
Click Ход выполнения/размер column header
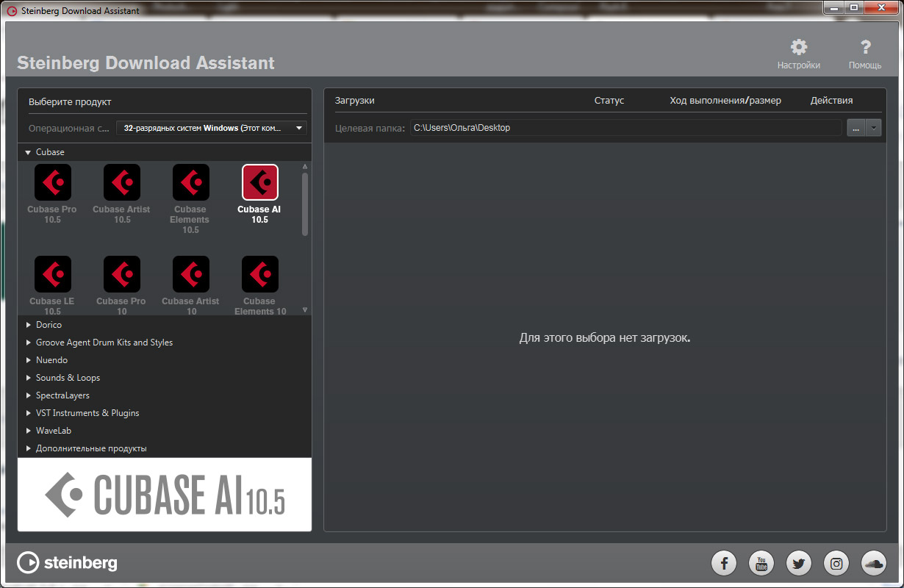pos(725,101)
